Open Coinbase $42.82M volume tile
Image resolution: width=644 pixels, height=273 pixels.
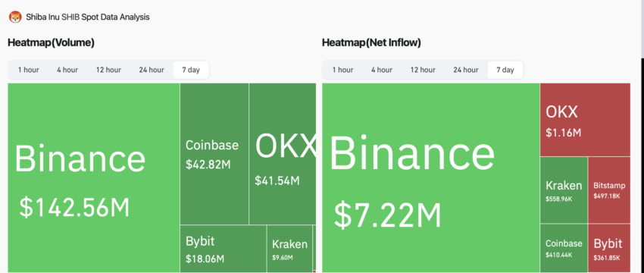pyautogui.click(x=214, y=154)
